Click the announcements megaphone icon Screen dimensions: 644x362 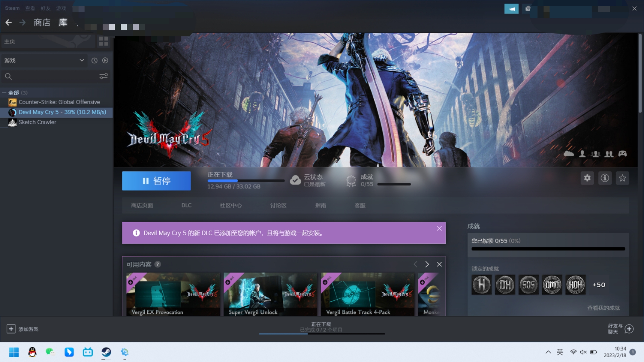coord(511,9)
